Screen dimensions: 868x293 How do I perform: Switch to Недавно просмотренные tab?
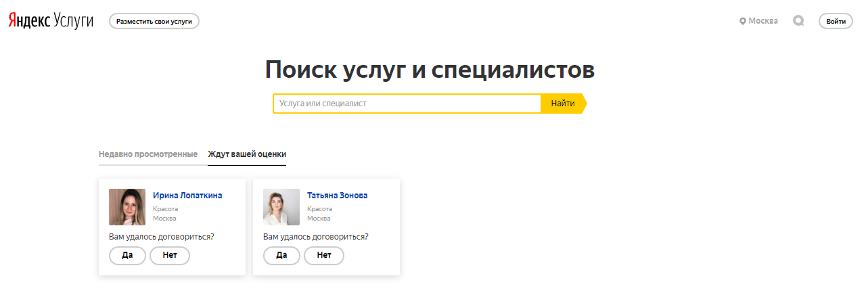[x=148, y=154]
